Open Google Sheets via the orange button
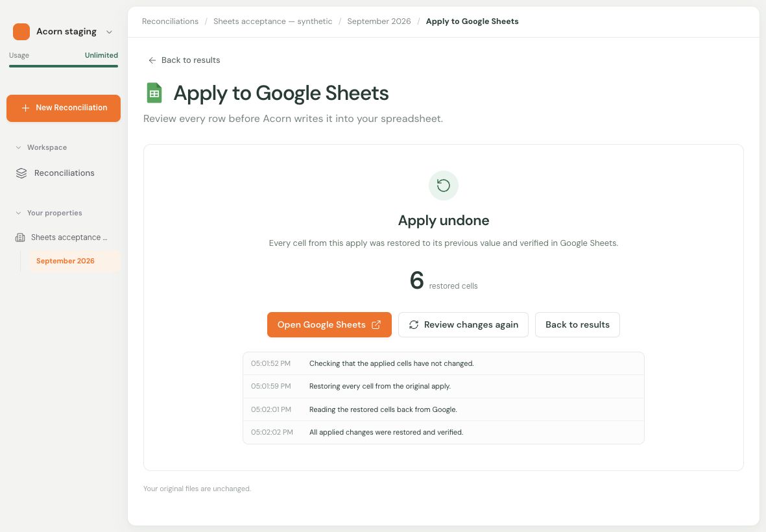The height and width of the screenshot is (532, 766). tap(329, 325)
